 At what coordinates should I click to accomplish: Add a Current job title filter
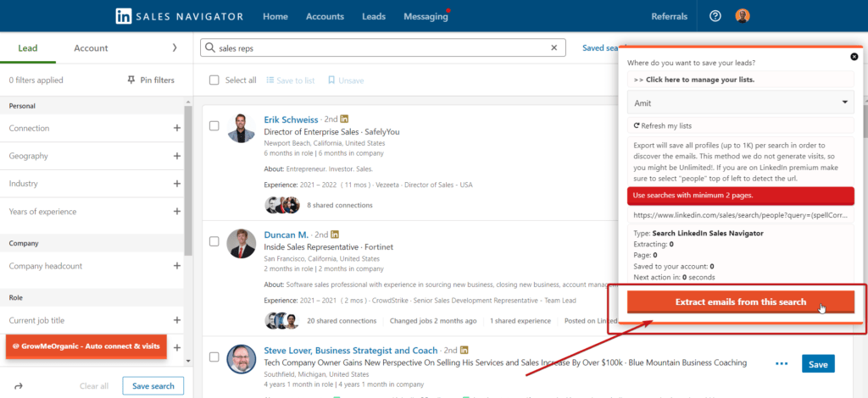click(177, 320)
